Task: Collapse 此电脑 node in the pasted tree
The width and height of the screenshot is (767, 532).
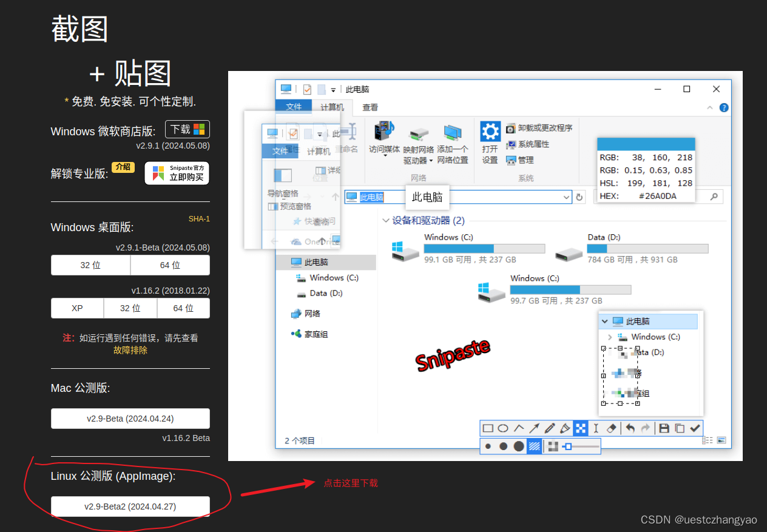Action: tap(604, 322)
